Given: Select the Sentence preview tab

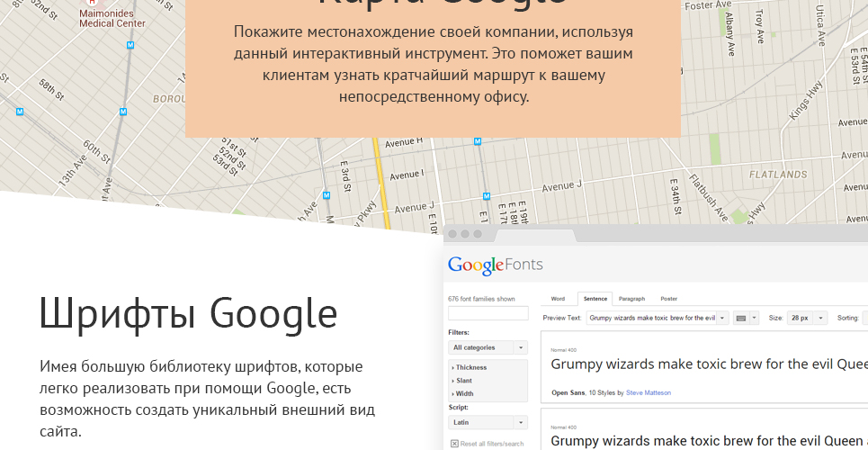Looking at the screenshot, I should coord(595,299).
